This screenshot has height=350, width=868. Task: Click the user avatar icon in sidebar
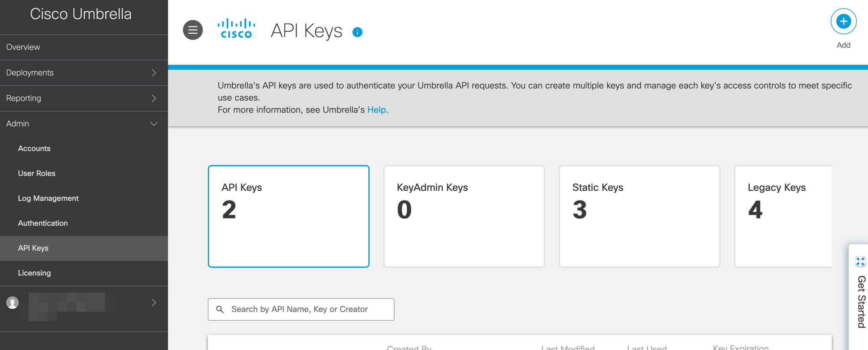point(13,303)
